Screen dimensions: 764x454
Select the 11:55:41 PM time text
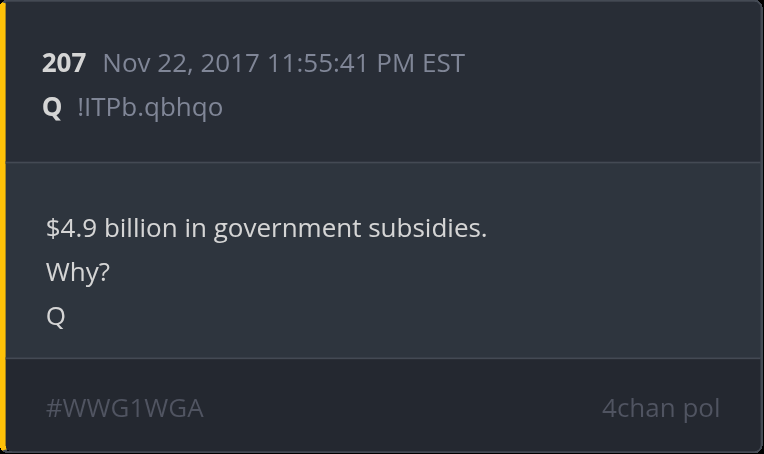pos(341,63)
